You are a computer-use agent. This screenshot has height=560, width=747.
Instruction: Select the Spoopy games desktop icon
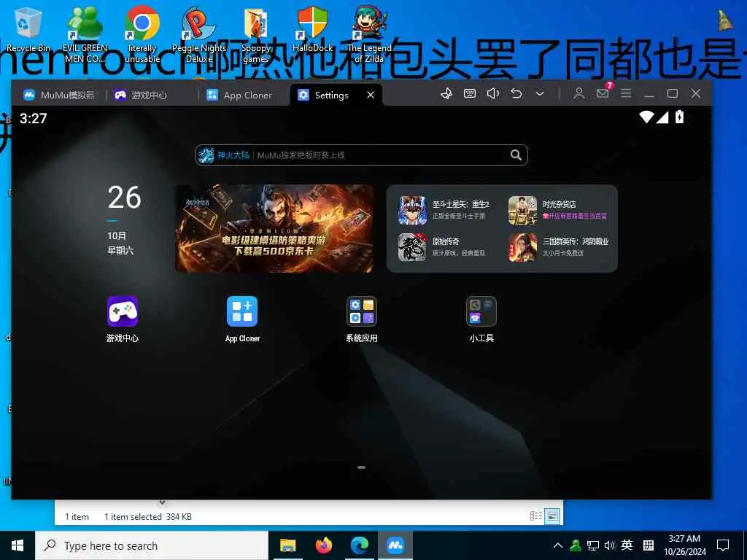tap(256, 34)
